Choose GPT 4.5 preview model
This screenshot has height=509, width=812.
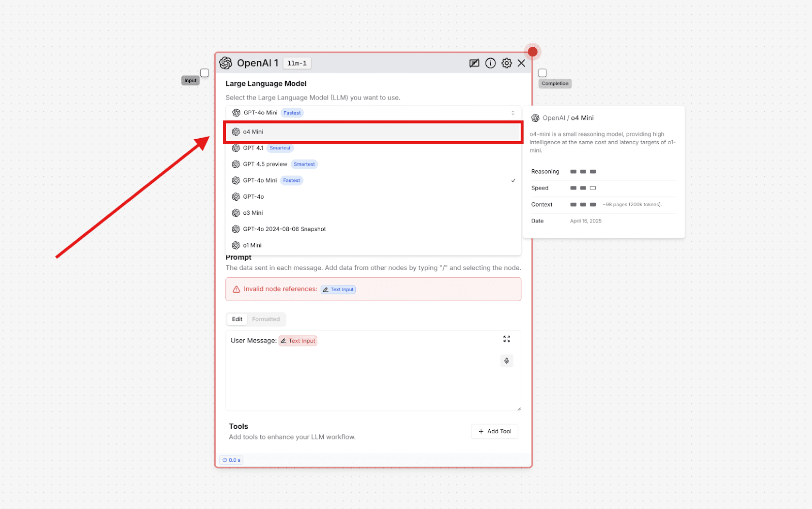(373, 164)
